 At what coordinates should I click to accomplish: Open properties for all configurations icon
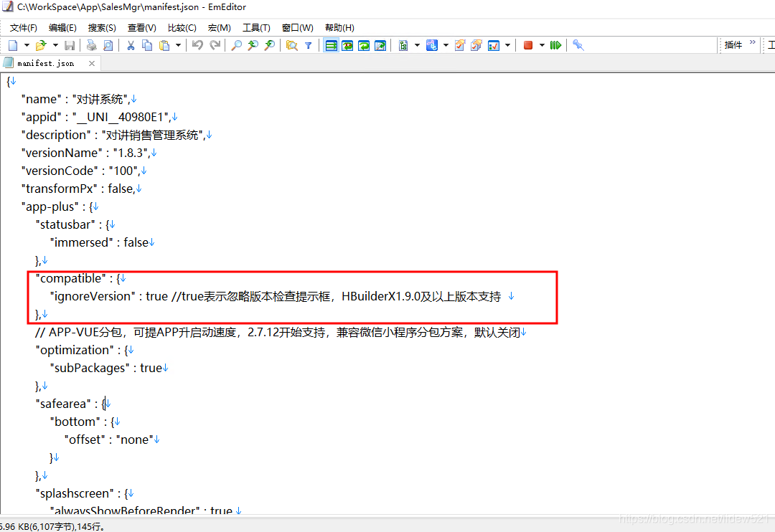point(476,45)
